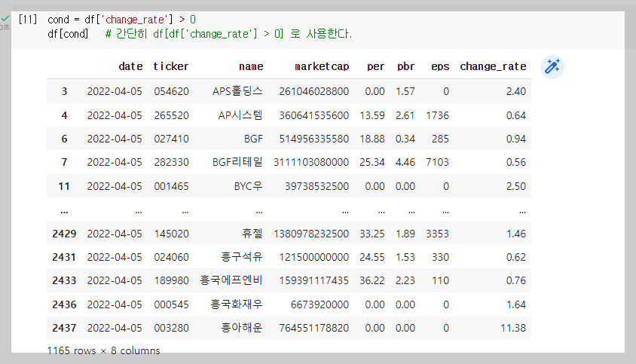The image size is (636, 364).
Task: Click name cell 흥국화재우
Action: [237, 304]
